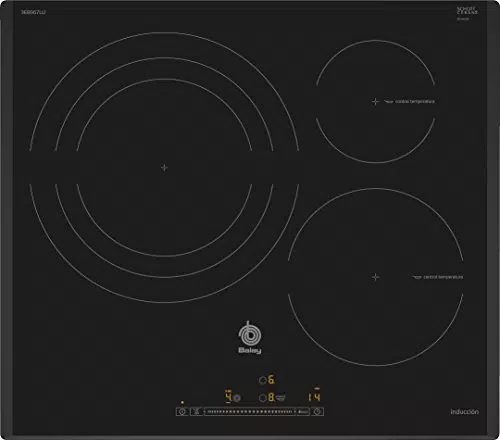
Task: Tap the boost function button
Action: 303,412
